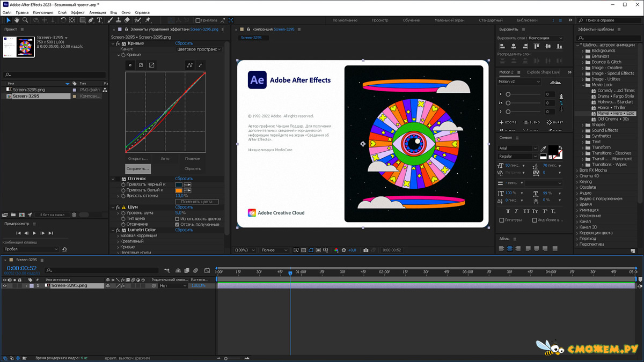Click the Открыть curves button
Viewport: 644px width, 362px height.
pos(137,159)
